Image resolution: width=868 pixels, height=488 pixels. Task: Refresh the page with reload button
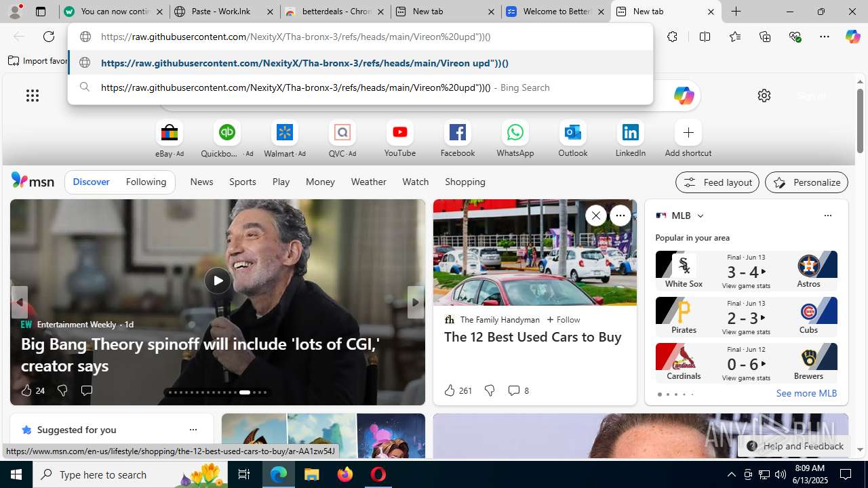coord(49,37)
